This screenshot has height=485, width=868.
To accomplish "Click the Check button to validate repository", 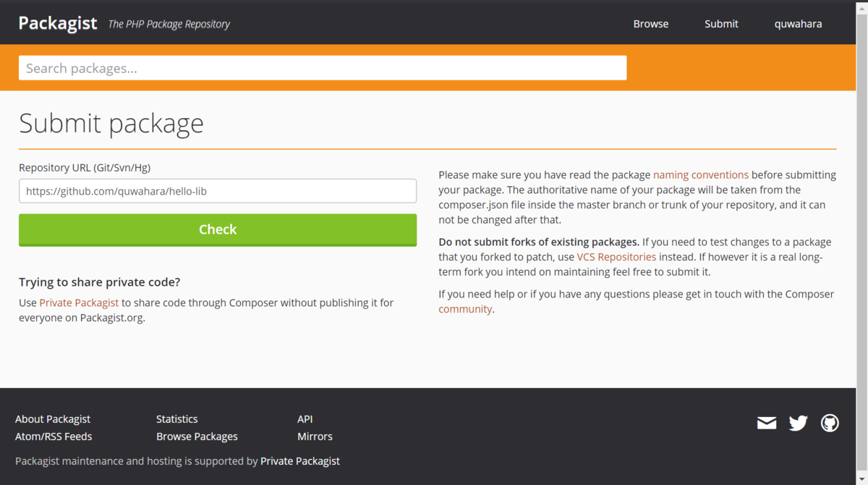I will (217, 229).
